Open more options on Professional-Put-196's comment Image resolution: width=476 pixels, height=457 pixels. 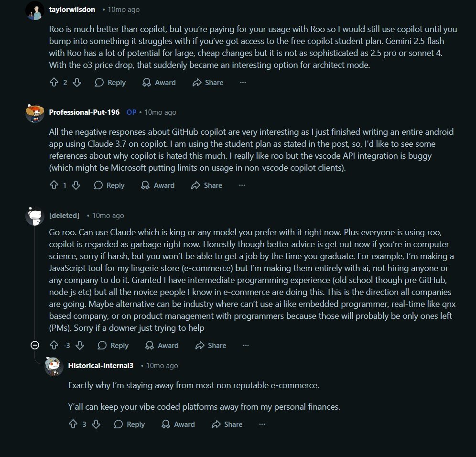[242, 185]
